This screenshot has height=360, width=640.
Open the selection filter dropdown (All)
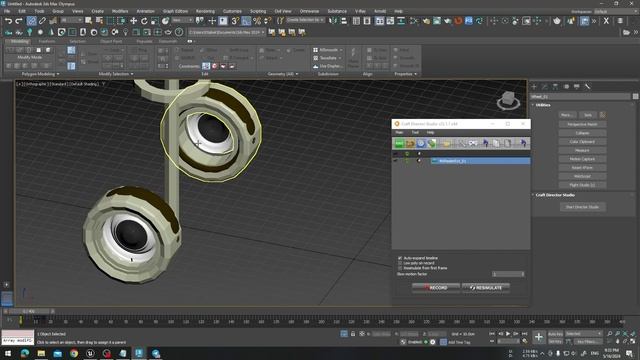coord(71,20)
